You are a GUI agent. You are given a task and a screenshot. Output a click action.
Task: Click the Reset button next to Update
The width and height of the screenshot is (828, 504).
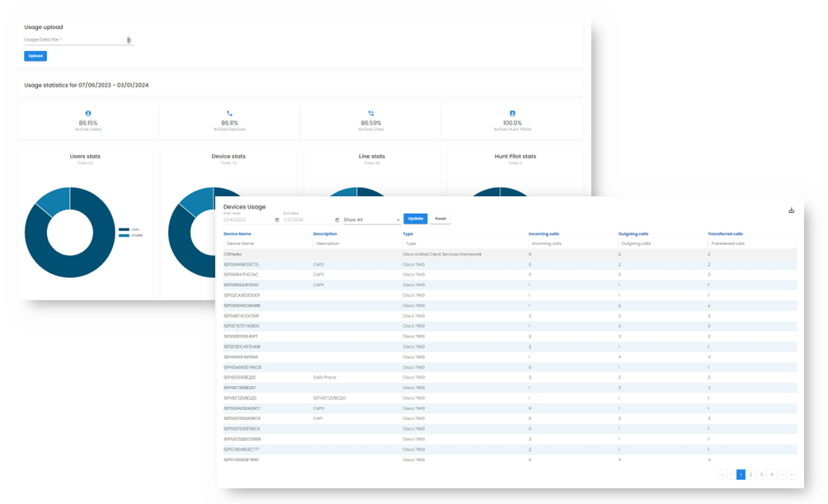[x=440, y=219]
